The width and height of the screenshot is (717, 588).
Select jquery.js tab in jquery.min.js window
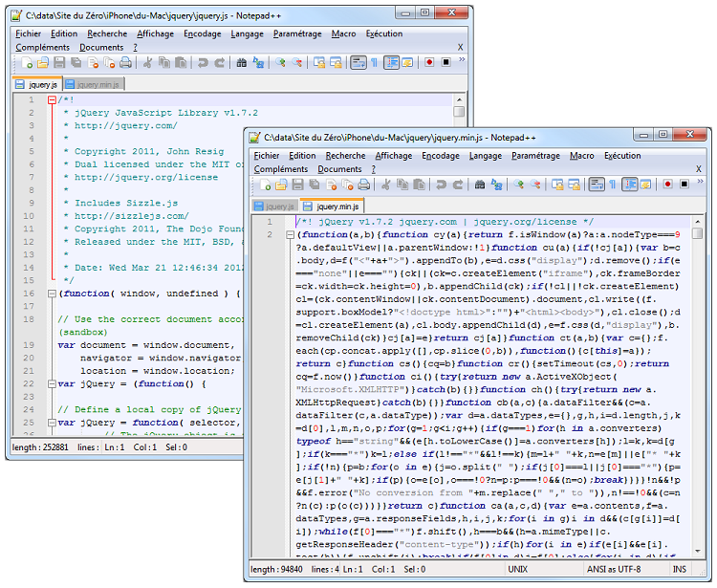274,207
